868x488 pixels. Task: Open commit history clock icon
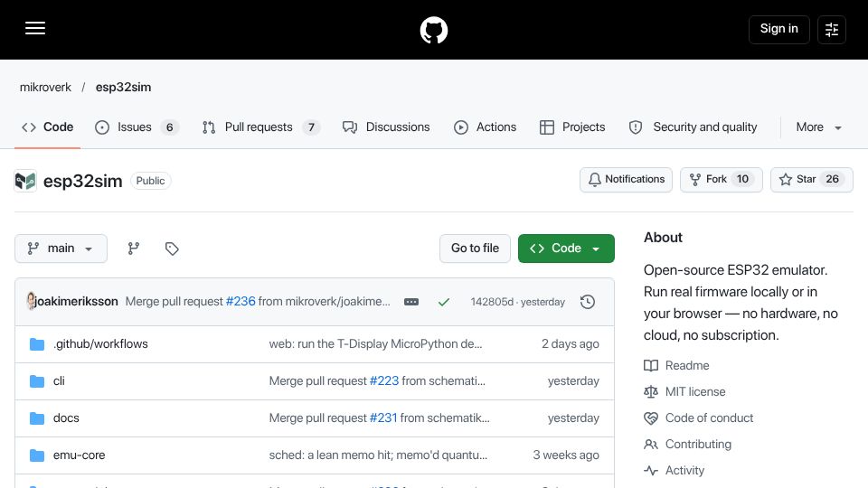[588, 302]
